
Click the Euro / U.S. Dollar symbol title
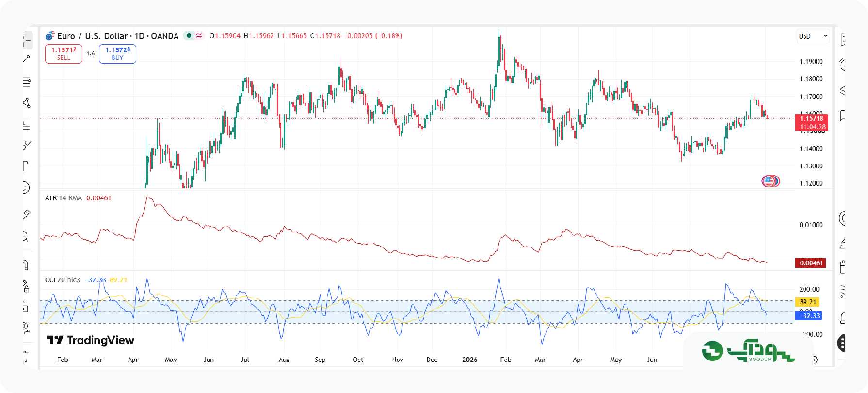[93, 36]
